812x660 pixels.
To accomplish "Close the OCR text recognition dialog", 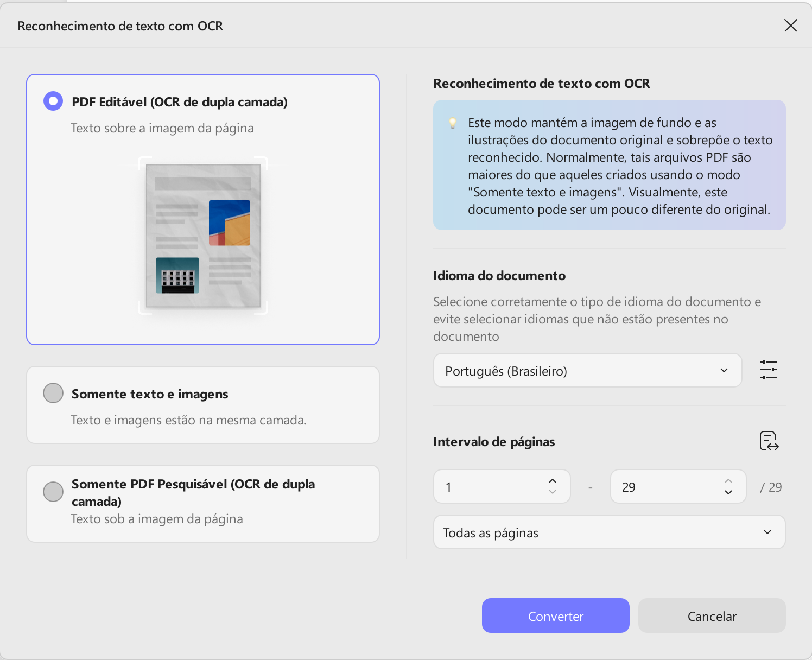I will pos(790,26).
